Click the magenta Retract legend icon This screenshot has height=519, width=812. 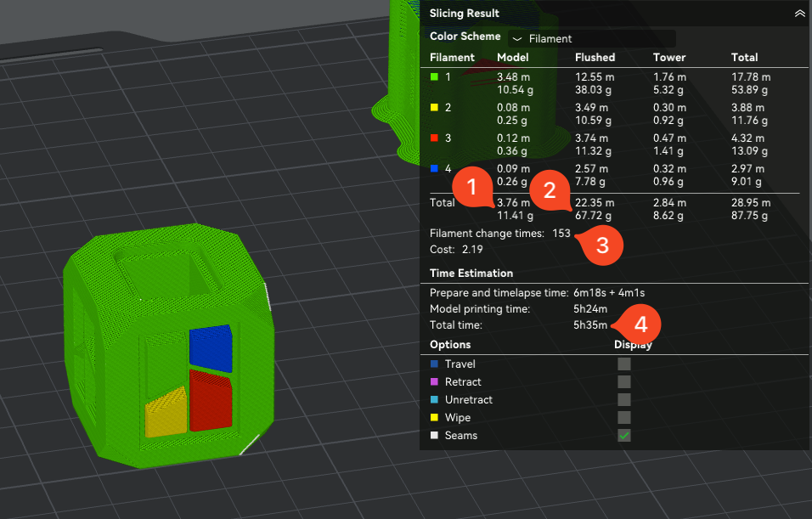435,382
